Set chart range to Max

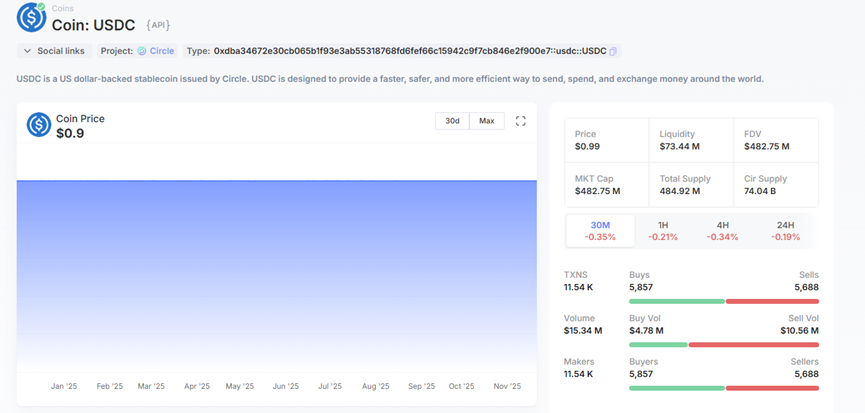(x=486, y=121)
